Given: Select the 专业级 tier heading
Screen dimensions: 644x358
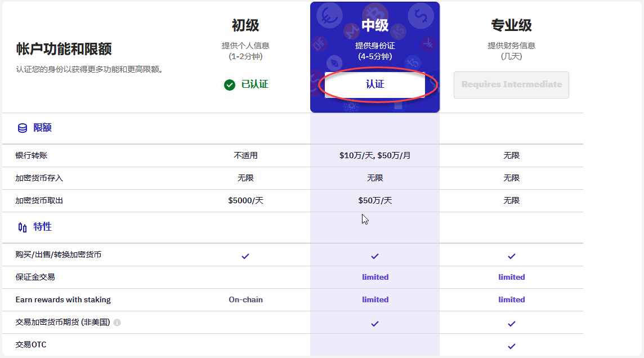Looking at the screenshot, I should point(511,25).
